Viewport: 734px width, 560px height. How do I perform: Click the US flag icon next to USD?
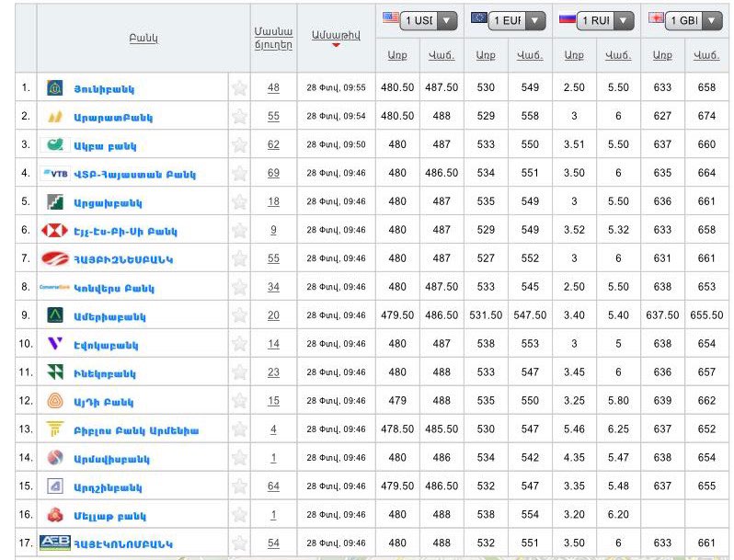(x=391, y=17)
